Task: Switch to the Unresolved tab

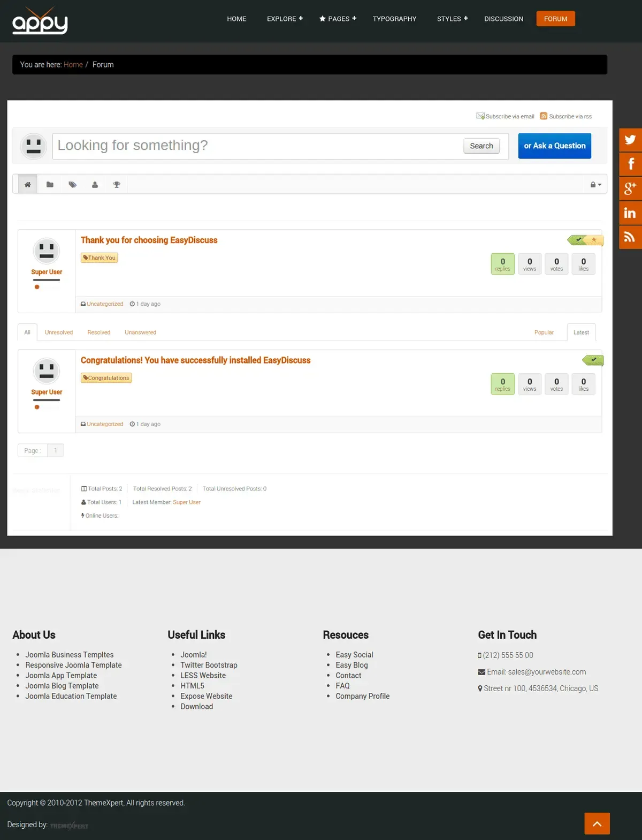Action: coord(59,332)
